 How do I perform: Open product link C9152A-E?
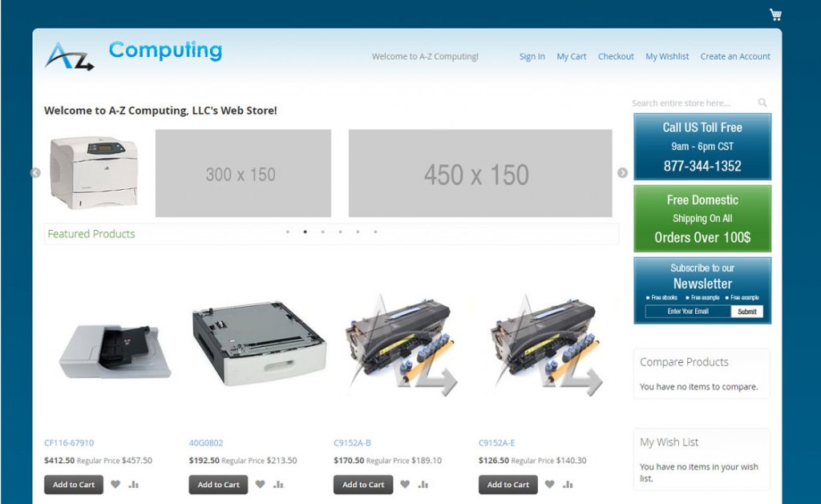coord(497,443)
